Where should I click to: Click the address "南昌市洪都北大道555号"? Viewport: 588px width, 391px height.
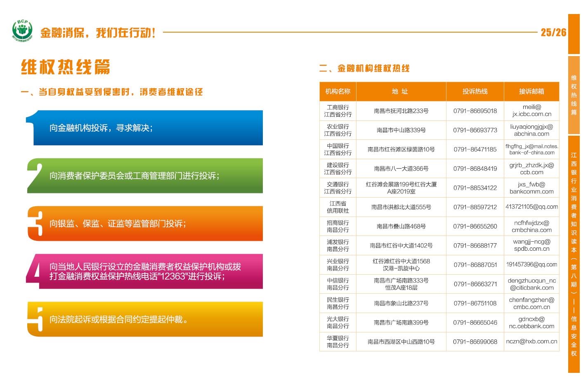click(401, 207)
